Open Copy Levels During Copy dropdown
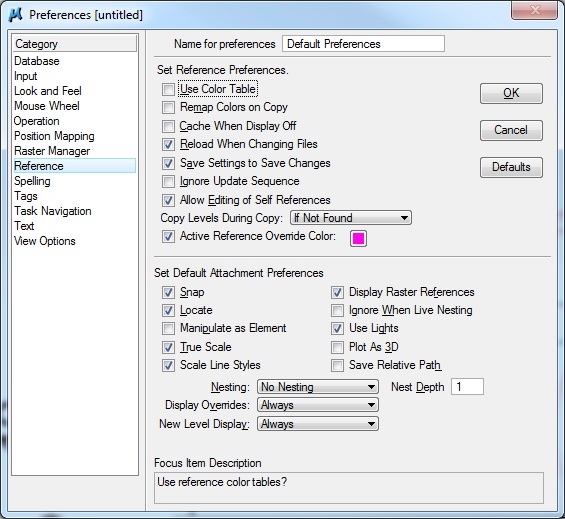The height and width of the screenshot is (519, 565). (x=351, y=218)
